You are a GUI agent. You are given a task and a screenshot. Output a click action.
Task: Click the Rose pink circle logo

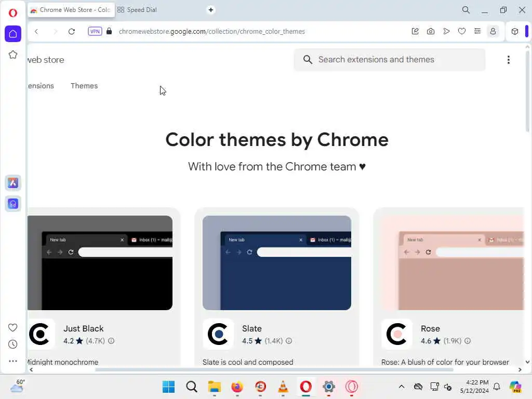(x=397, y=334)
